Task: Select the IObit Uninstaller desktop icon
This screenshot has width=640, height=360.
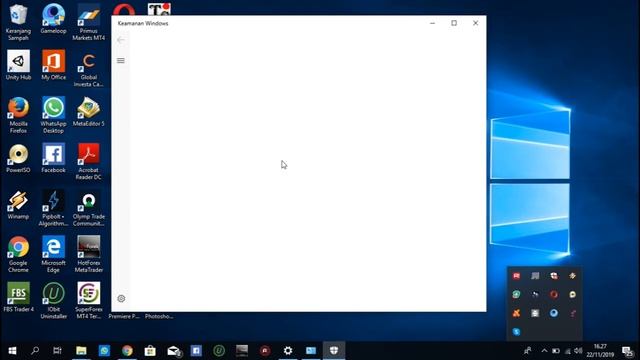Action: tap(53, 301)
